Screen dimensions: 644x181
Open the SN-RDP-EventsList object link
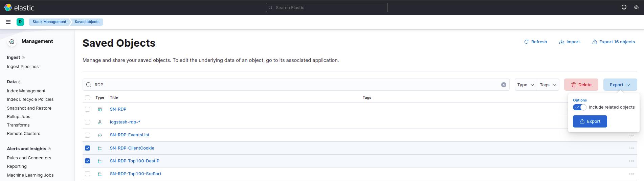[129, 135]
